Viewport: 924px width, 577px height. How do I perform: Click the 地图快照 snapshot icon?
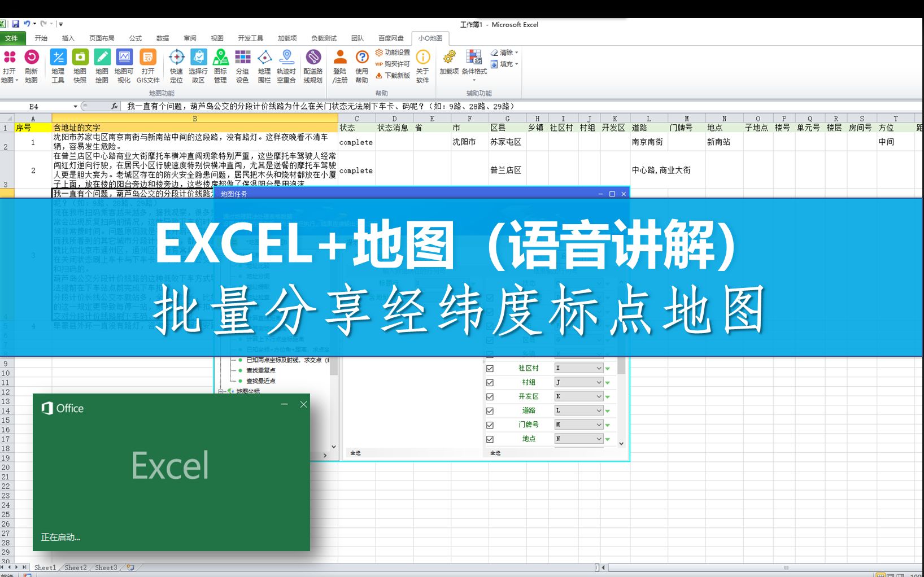click(x=80, y=67)
